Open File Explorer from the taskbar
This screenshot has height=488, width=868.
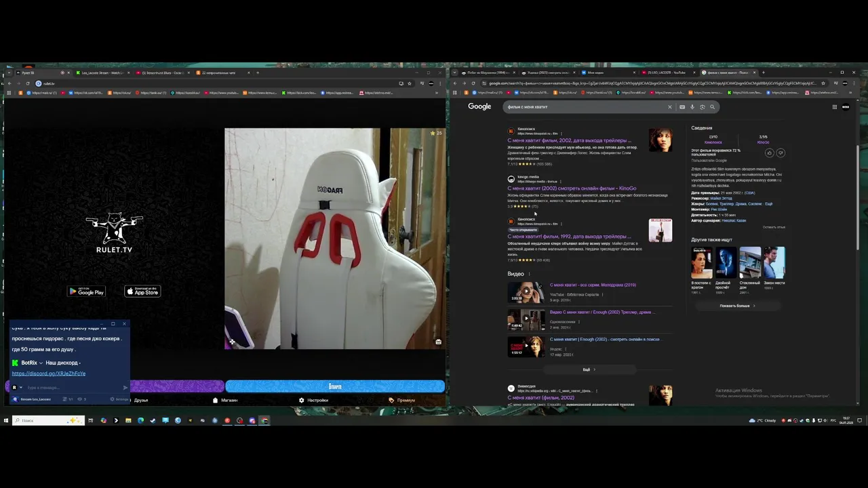pos(127,420)
